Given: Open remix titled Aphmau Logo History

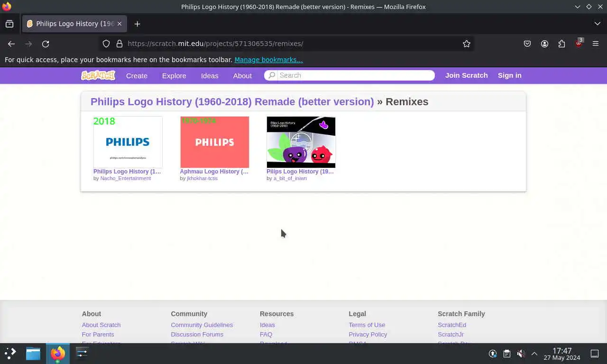Looking at the screenshot, I should coord(214,172).
